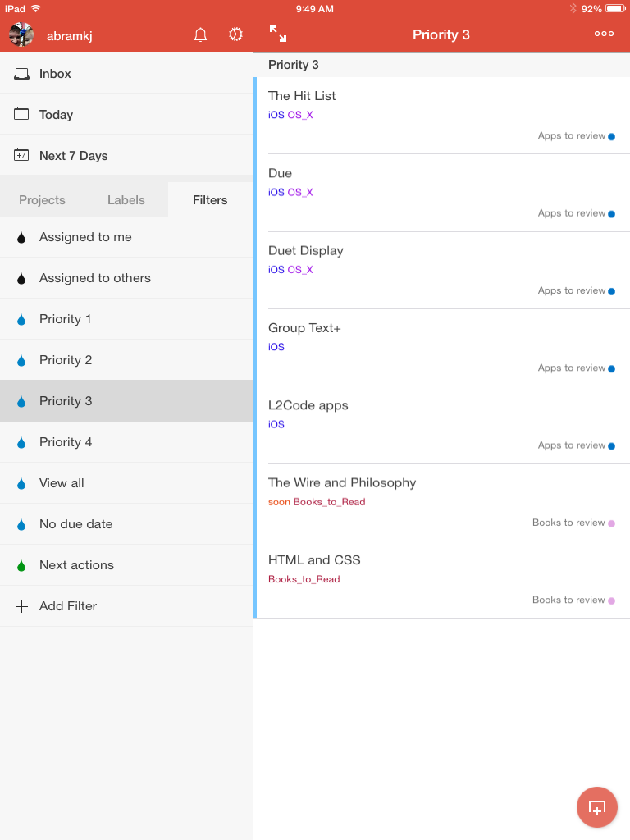Choose the Next actions filter

(x=76, y=565)
